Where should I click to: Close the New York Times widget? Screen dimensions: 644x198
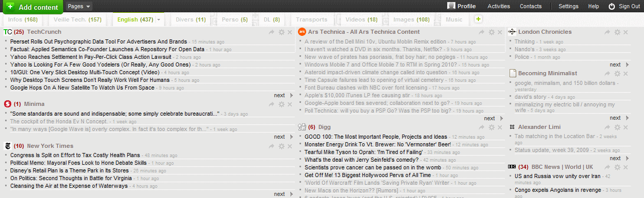(x=289, y=146)
